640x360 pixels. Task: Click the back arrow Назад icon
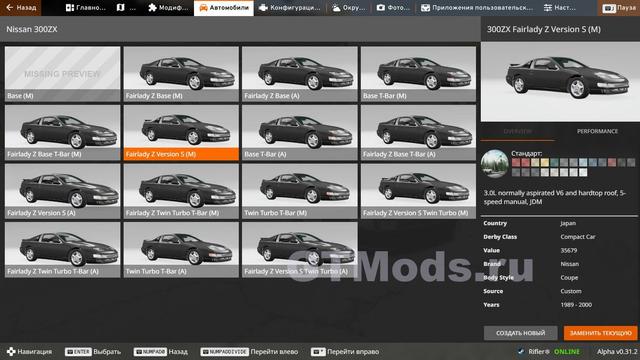coord(9,7)
